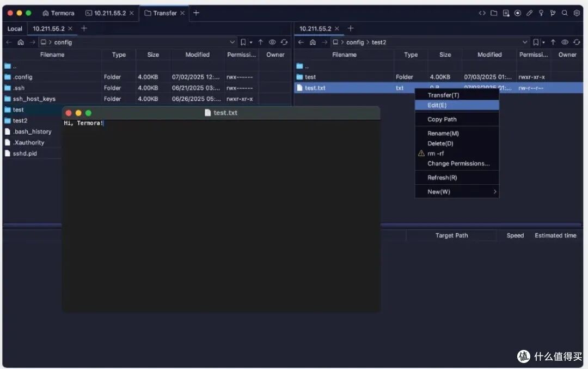Open the keychain key icon in the toolbar
This screenshot has height=369, width=588.
[x=541, y=13]
